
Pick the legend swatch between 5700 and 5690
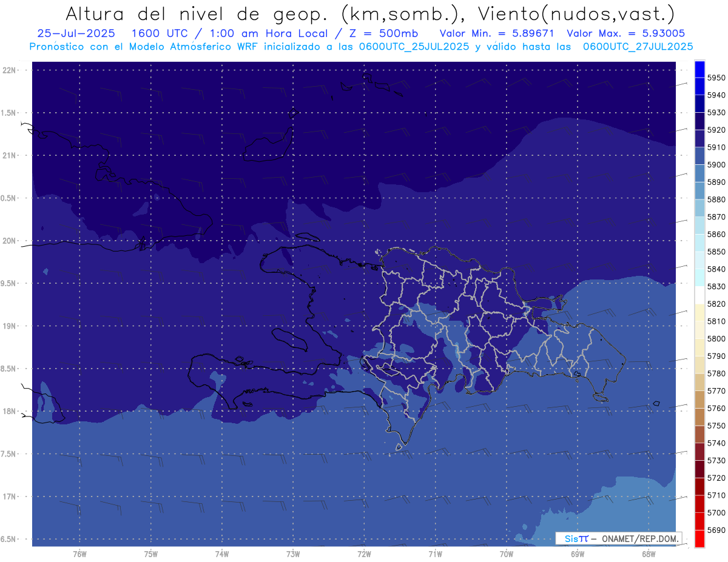point(699,521)
